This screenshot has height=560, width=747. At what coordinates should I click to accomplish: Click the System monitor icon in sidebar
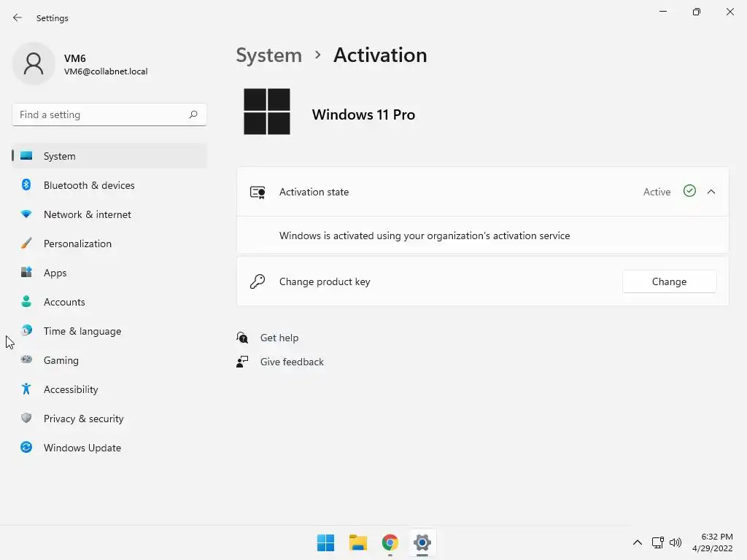27,156
